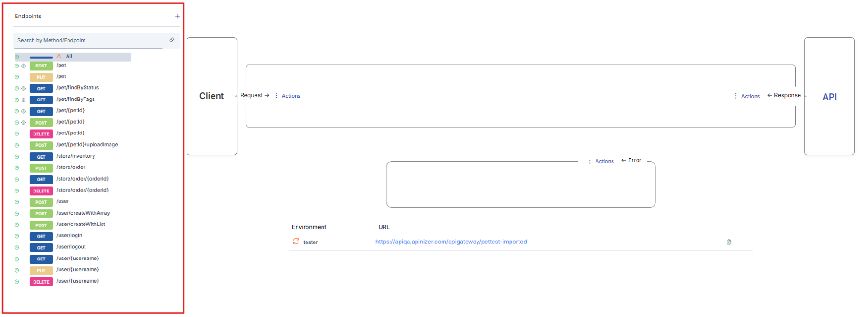This screenshot has height=317, width=868.
Task: Clear the endpoint search with eraser icon
Action: coord(172,40)
